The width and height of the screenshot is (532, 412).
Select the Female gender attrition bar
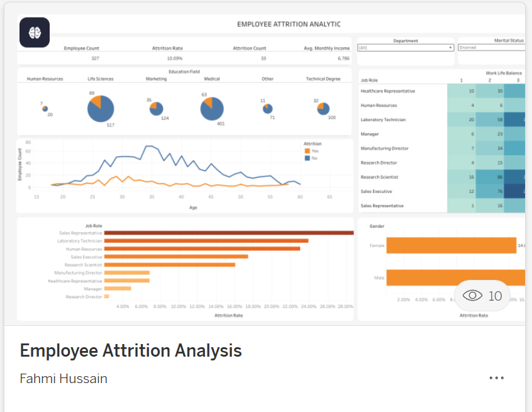pos(450,245)
